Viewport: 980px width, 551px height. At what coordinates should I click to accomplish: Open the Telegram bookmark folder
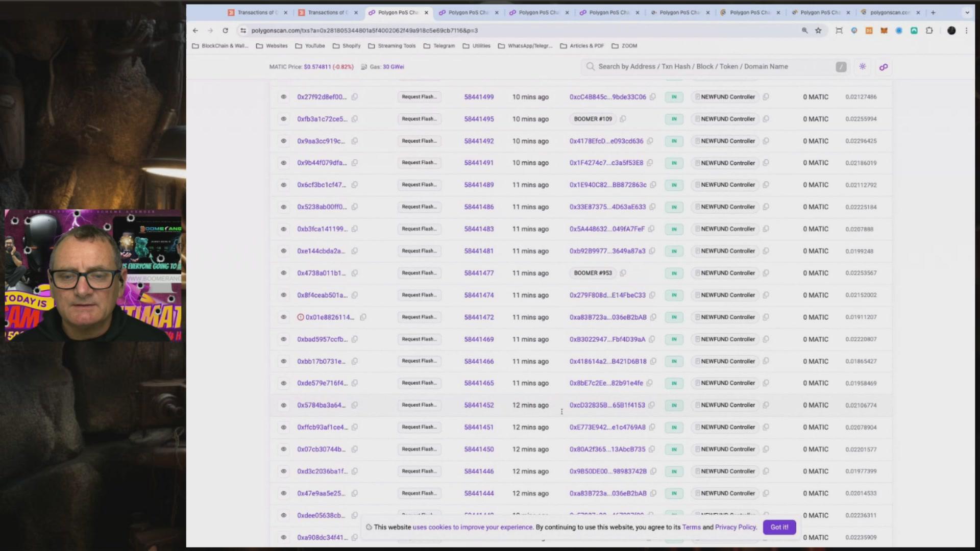439,46
